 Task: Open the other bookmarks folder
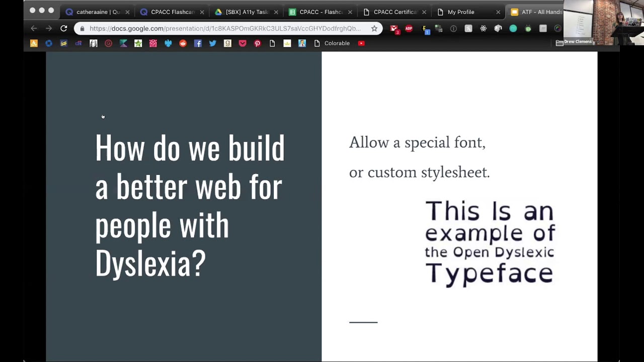tap(559, 43)
